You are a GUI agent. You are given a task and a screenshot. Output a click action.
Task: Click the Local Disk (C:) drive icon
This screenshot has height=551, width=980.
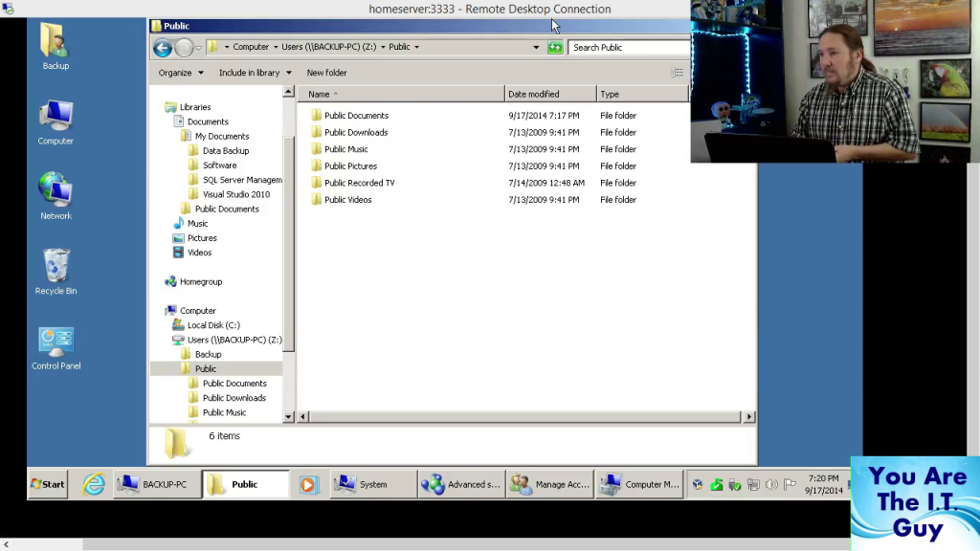click(178, 325)
